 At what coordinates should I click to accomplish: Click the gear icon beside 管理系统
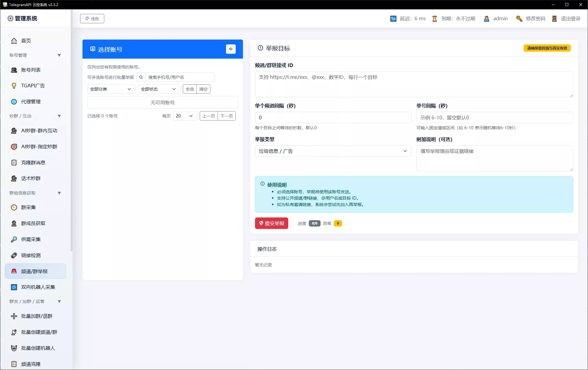pos(10,18)
